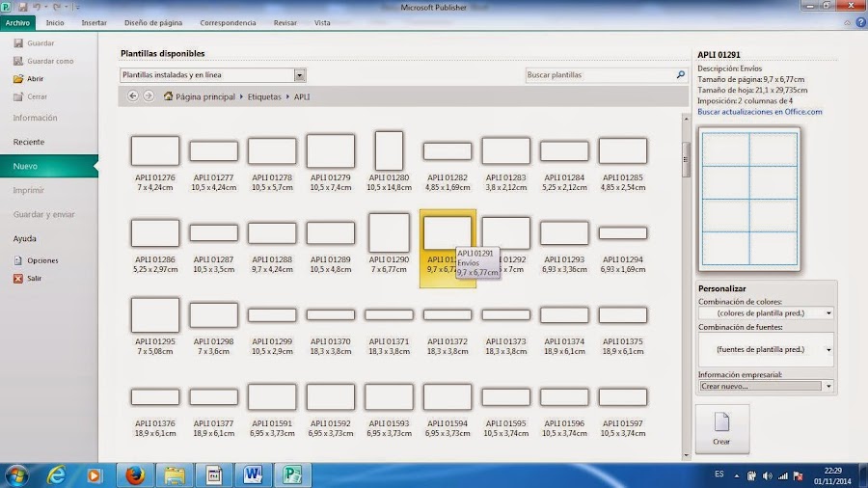The image size is (868, 488).
Task: Open the quick access toolbar customize arrow
Action: click(x=76, y=7)
